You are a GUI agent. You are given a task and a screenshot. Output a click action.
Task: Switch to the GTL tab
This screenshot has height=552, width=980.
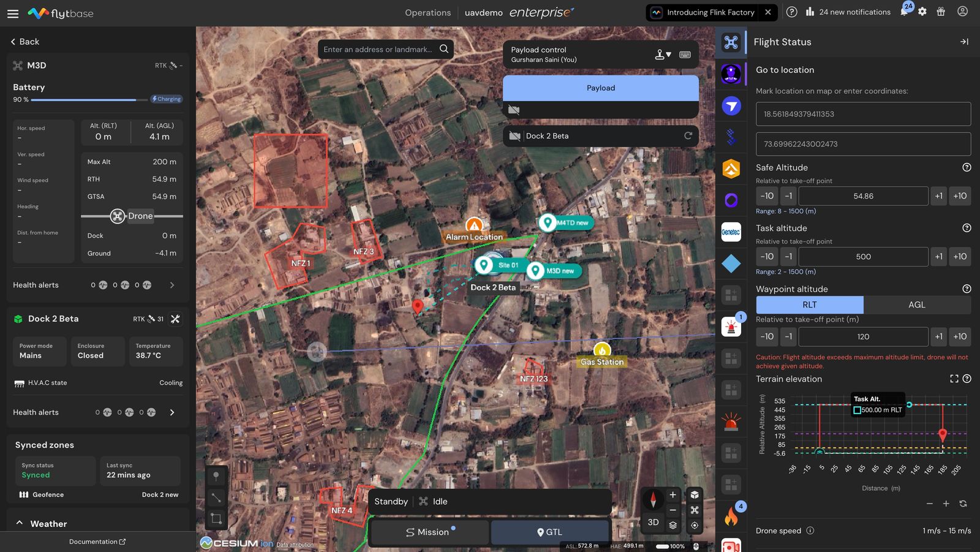click(550, 532)
